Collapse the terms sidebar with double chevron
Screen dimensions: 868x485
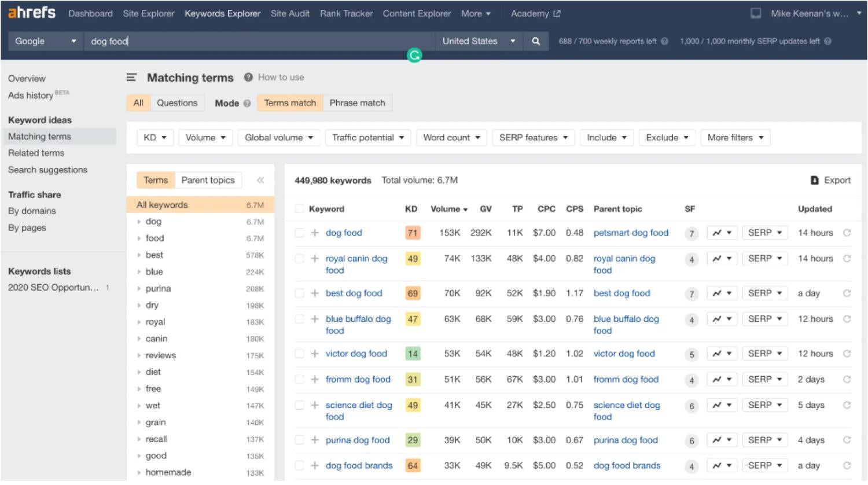260,180
